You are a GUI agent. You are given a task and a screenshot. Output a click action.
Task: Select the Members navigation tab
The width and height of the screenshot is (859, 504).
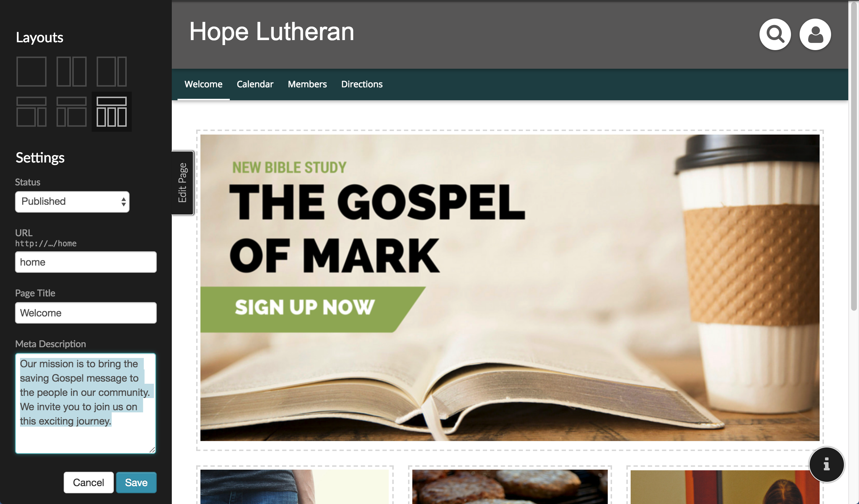(x=306, y=83)
